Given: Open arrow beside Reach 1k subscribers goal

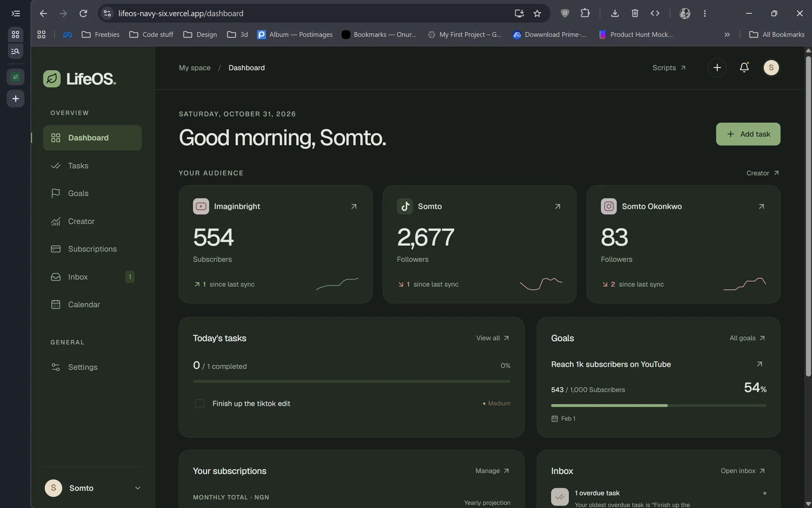Looking at the screenshot, I should coord(759,364).
